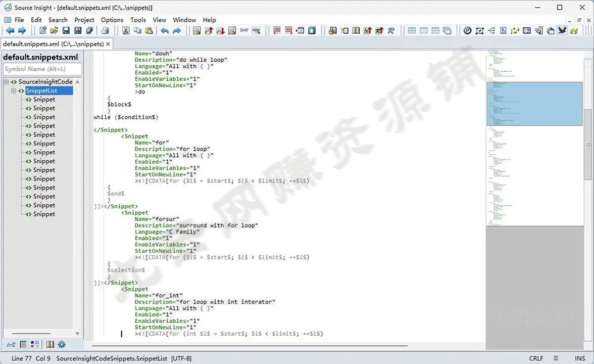Toggle the bird overview icon
Viewport: 594px width, 364px height.
tap(562, 31)
